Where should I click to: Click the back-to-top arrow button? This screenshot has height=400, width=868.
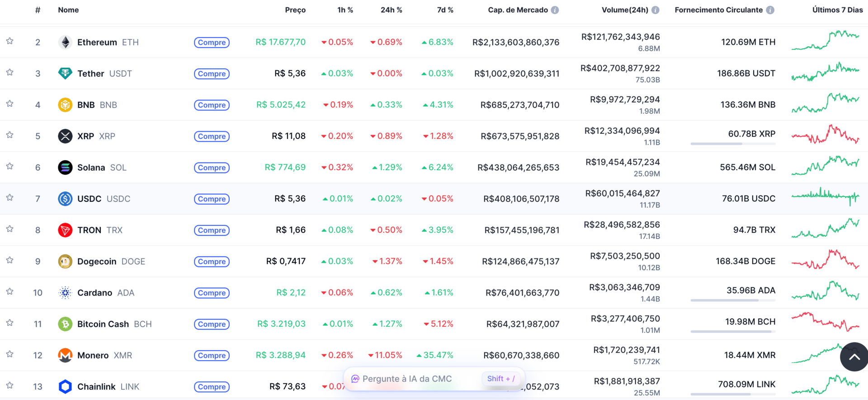point(854,357)
